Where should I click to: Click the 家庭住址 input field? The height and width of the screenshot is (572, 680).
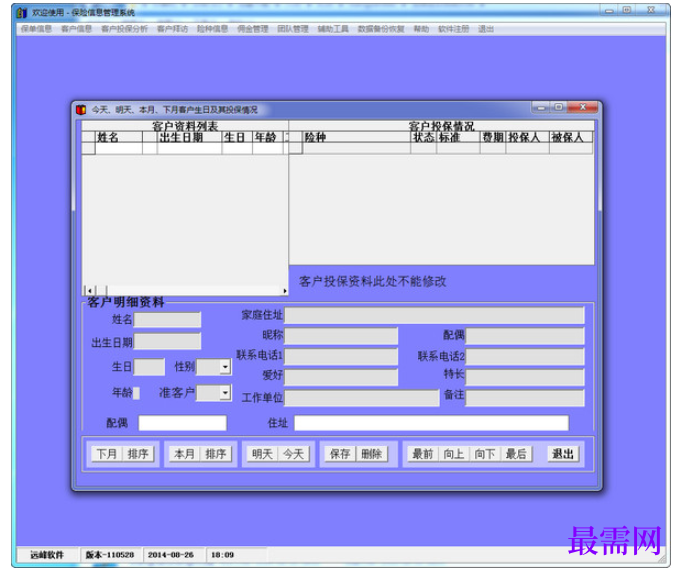coord(434,315)
